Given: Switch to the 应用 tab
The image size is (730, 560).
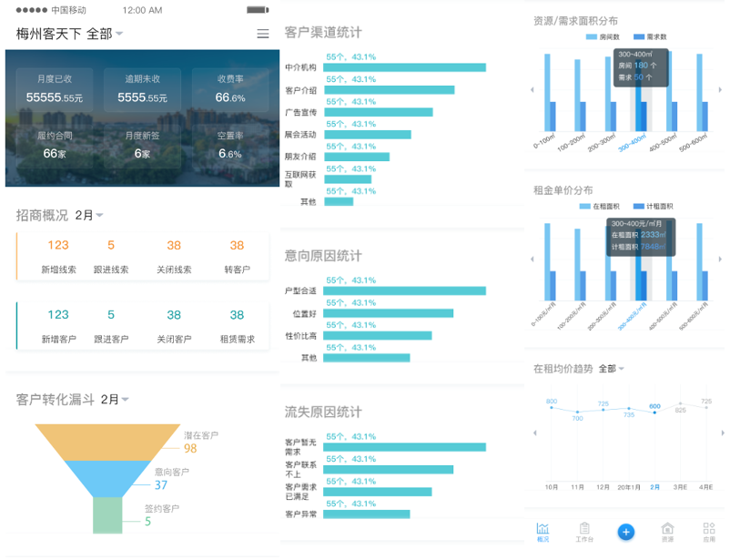Looking at the screenshot, I should [x=709, y=532].
